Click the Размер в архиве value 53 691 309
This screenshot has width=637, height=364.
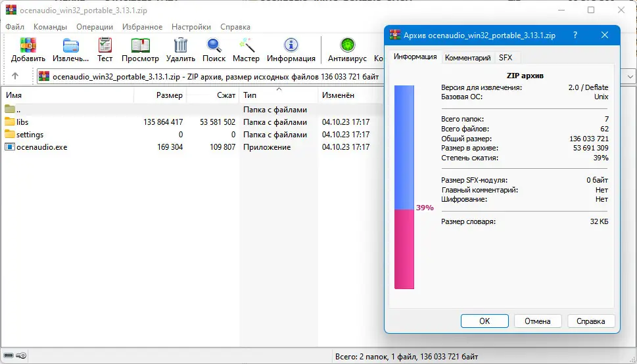[x=591, y=148]
